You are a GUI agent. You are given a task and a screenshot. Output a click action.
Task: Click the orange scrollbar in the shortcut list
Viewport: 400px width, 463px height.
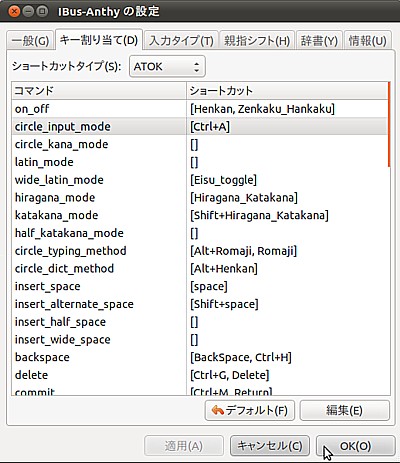click(389, 125)
